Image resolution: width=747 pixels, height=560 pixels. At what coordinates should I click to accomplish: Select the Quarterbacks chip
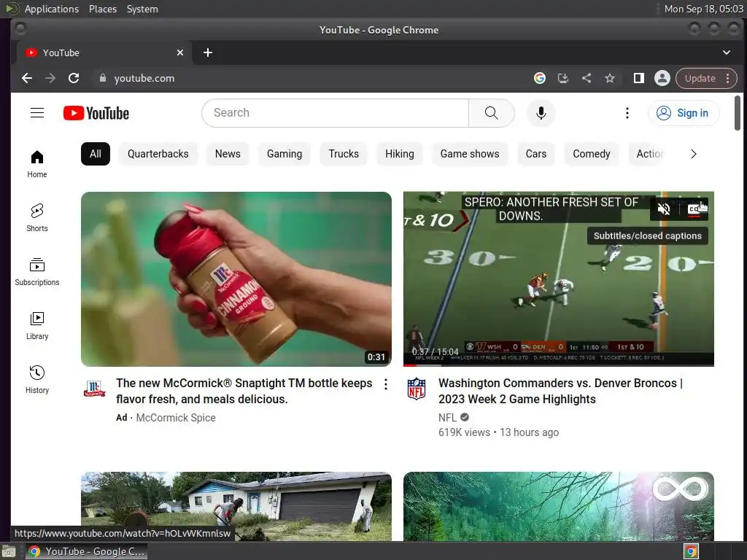coord(158,154)
